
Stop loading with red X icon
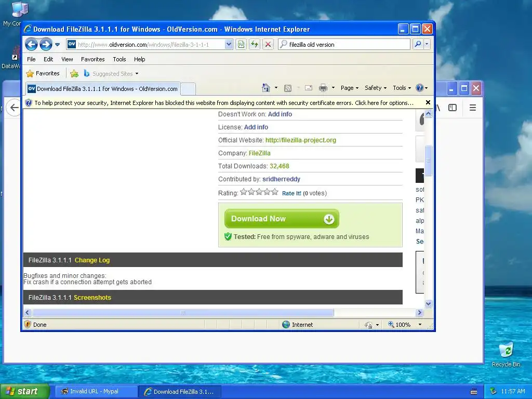268,45
